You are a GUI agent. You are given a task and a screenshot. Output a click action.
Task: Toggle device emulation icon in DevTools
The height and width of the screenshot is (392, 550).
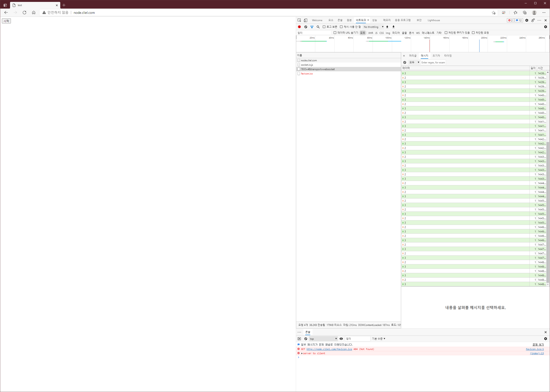(x=305, y=20)
